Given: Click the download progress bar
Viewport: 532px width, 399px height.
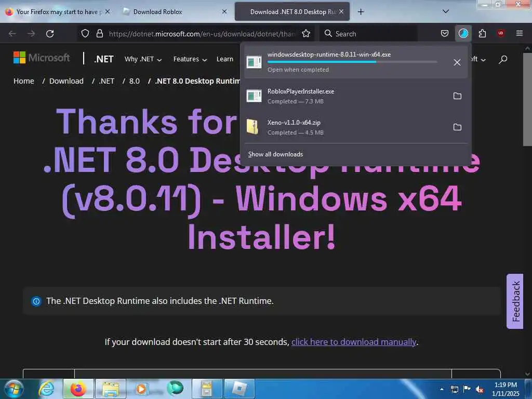Looking at the screenshot, I should (x=352, y=62).
